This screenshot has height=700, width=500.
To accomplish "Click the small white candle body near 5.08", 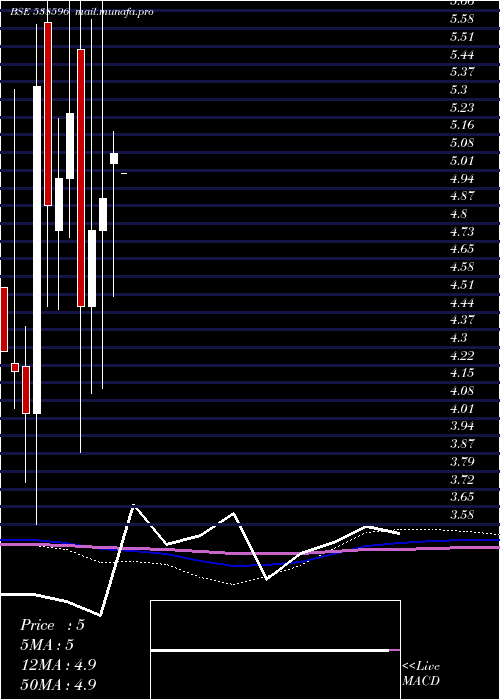I will (114, 158).
